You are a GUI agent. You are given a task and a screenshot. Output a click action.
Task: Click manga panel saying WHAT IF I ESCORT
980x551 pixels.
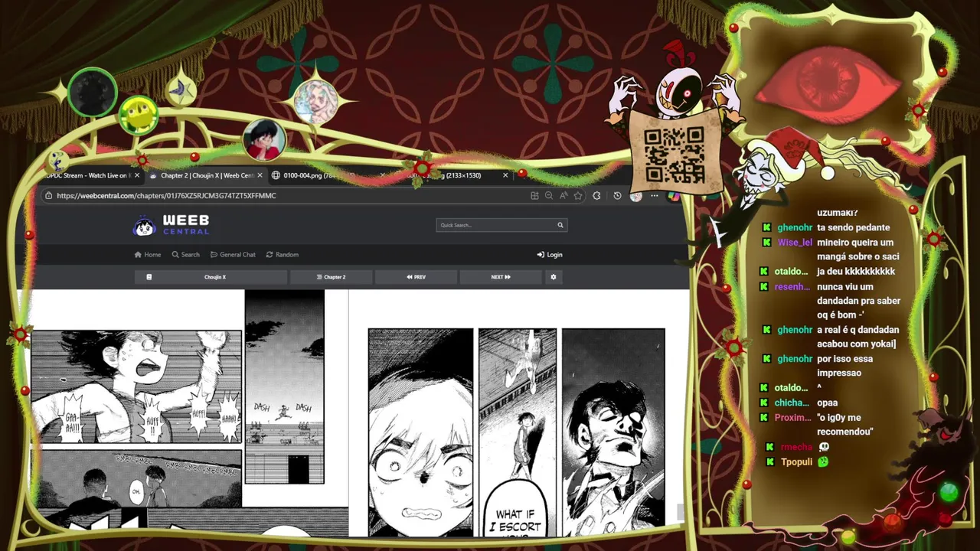point(518,432)
